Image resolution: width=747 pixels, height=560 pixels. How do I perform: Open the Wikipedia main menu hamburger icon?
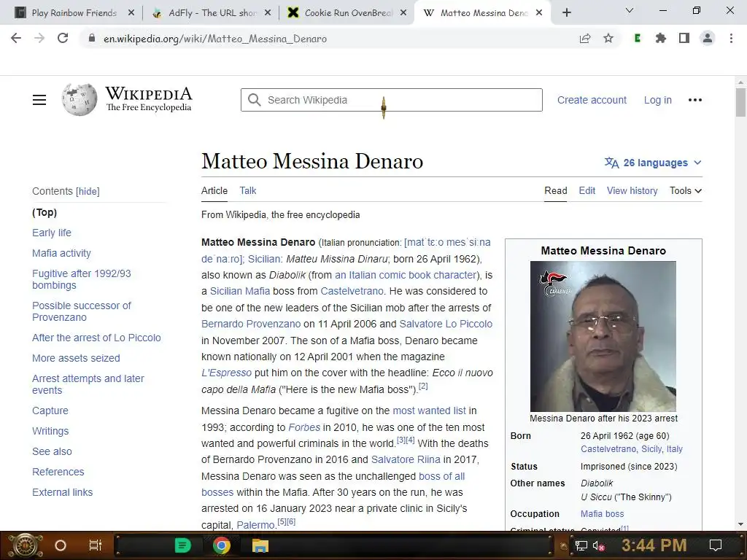click(39, 100)
